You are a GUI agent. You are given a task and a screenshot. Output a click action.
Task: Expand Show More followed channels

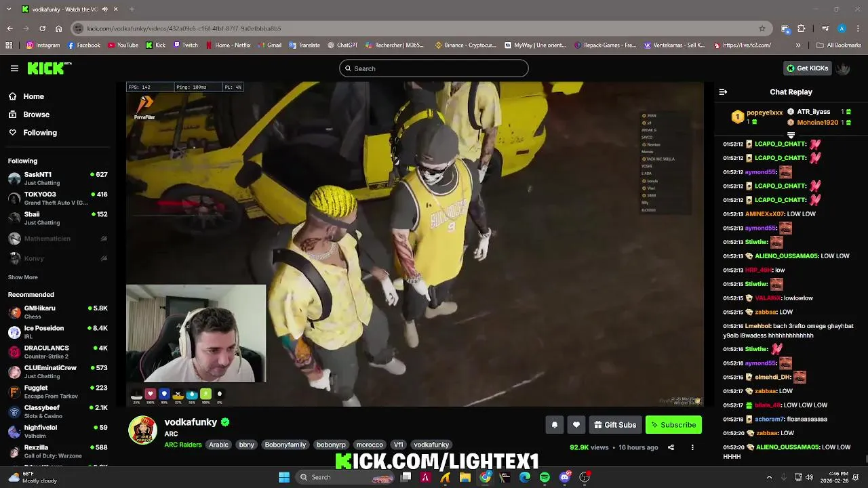click(x=23, y=277)
